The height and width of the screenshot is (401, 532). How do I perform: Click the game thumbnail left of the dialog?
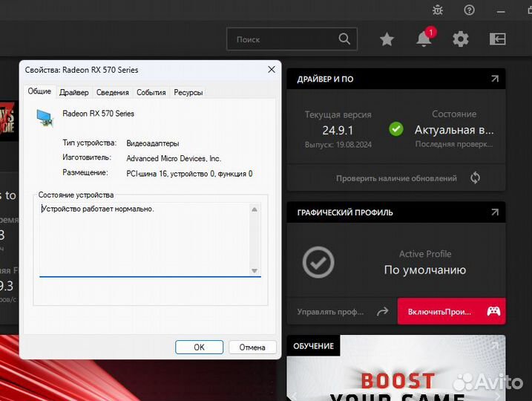coord(8,120)
